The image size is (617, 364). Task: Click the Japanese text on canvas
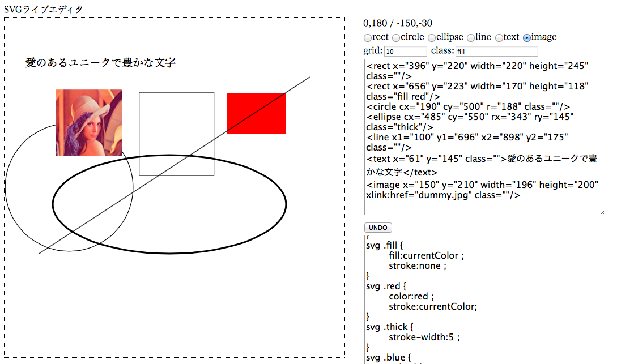[x=100, y=63]
